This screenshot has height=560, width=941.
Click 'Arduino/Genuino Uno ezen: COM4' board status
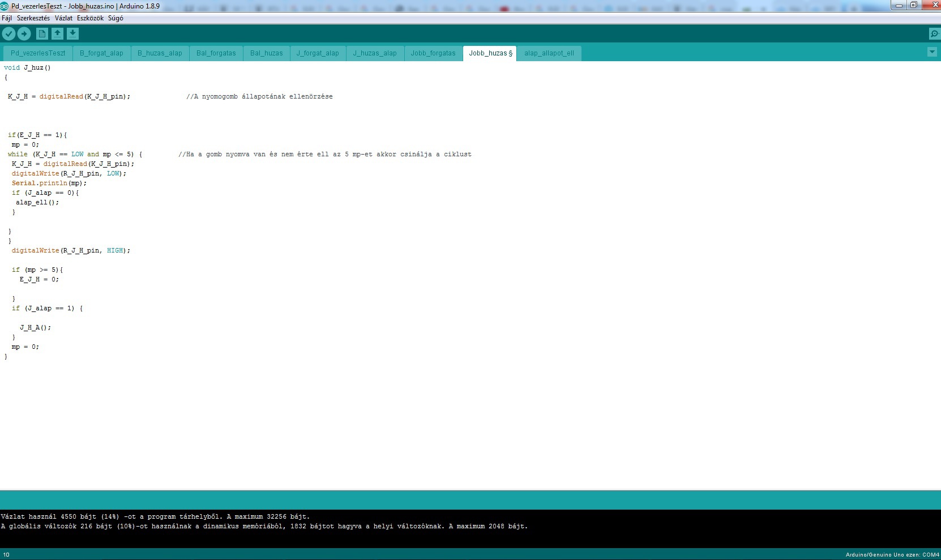pos(892,555)
